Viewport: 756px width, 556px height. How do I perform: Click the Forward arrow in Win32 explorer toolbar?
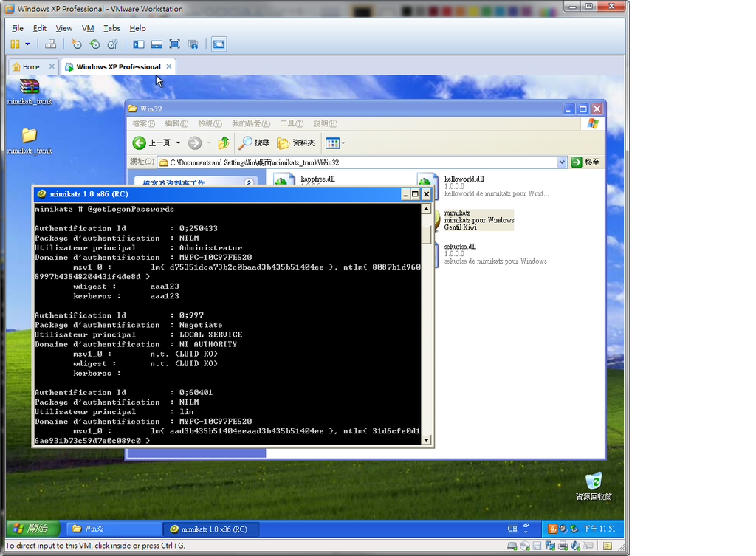point(195,143)
